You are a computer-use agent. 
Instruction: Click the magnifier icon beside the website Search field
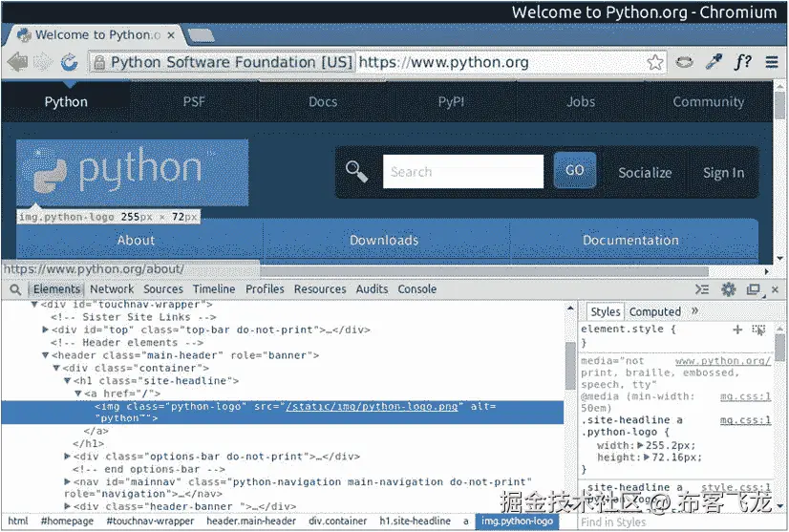point(356,172)
